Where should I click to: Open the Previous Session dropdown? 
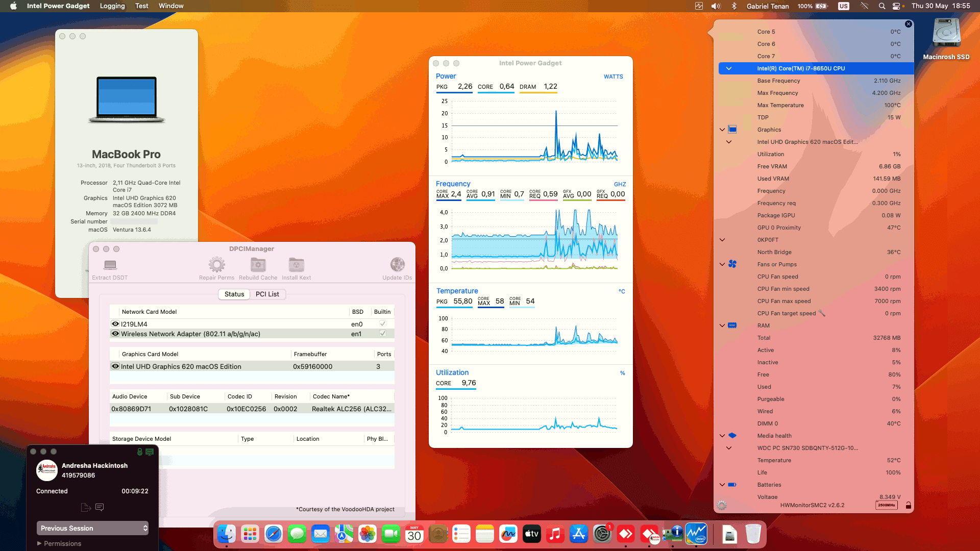(92, 528)
